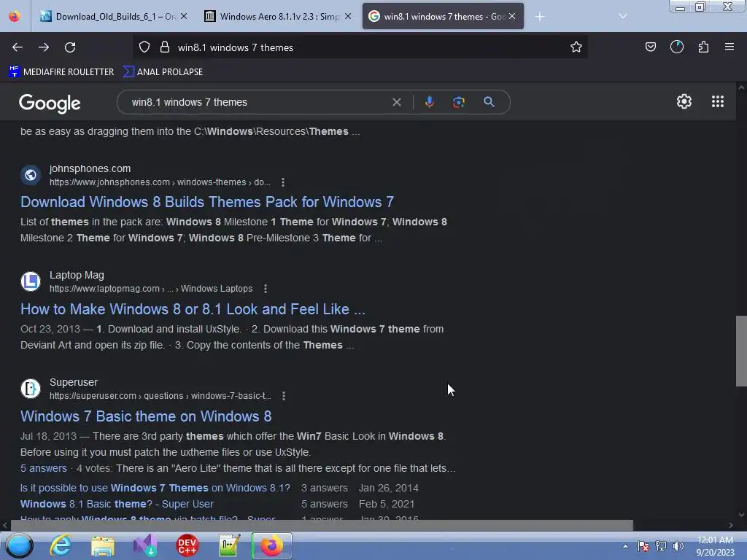
Task: Open the Firefox account circle icon
Action: [x=677, y=47]
